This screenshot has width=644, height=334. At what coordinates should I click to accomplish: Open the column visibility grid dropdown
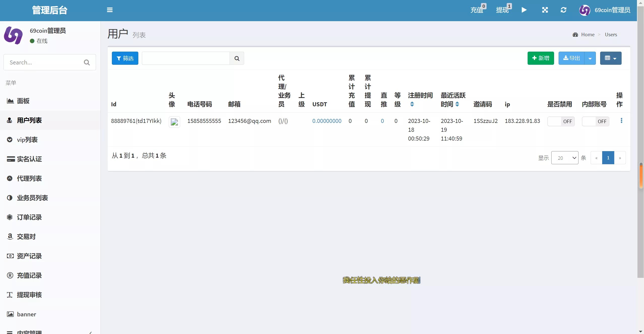(611, 58)
